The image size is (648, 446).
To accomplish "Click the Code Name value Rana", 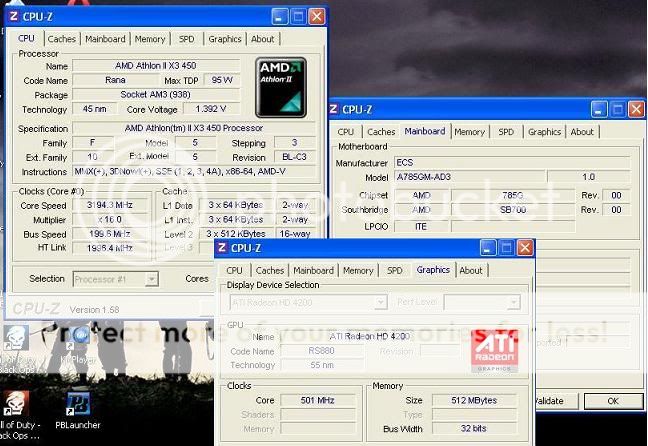I will [115, 80].
